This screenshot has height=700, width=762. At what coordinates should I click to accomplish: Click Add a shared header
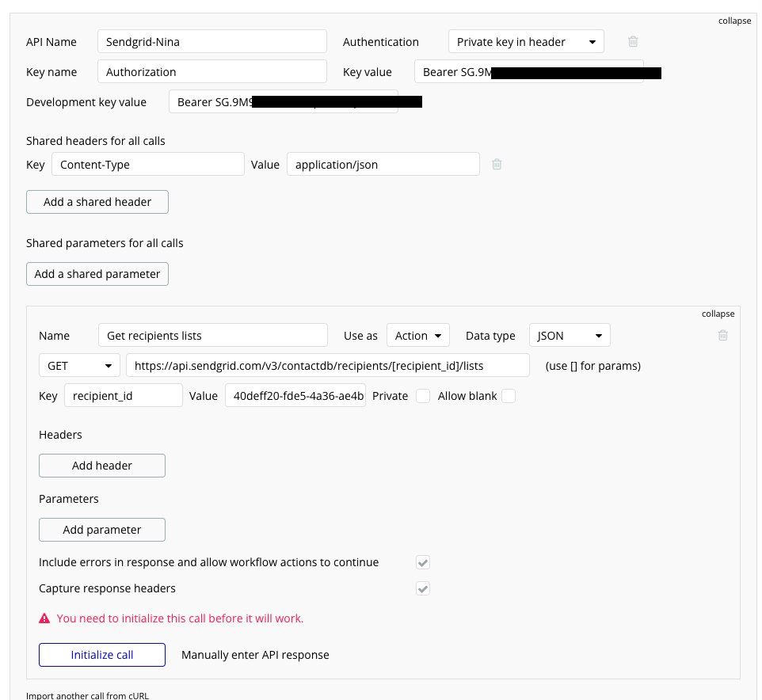click(x=97, y=202)
